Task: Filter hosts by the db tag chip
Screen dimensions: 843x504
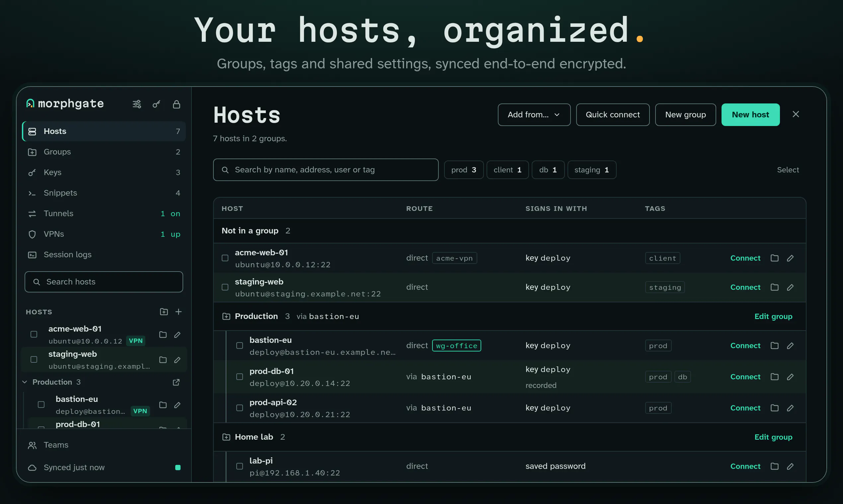Action: click(x=548, y=170)
